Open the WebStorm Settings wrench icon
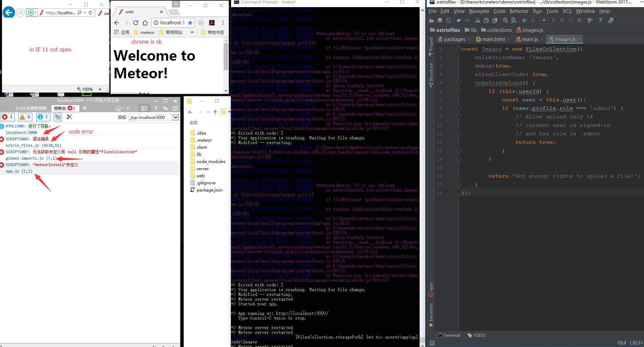This screenshot has width=644, height=347. coord(590,21)
